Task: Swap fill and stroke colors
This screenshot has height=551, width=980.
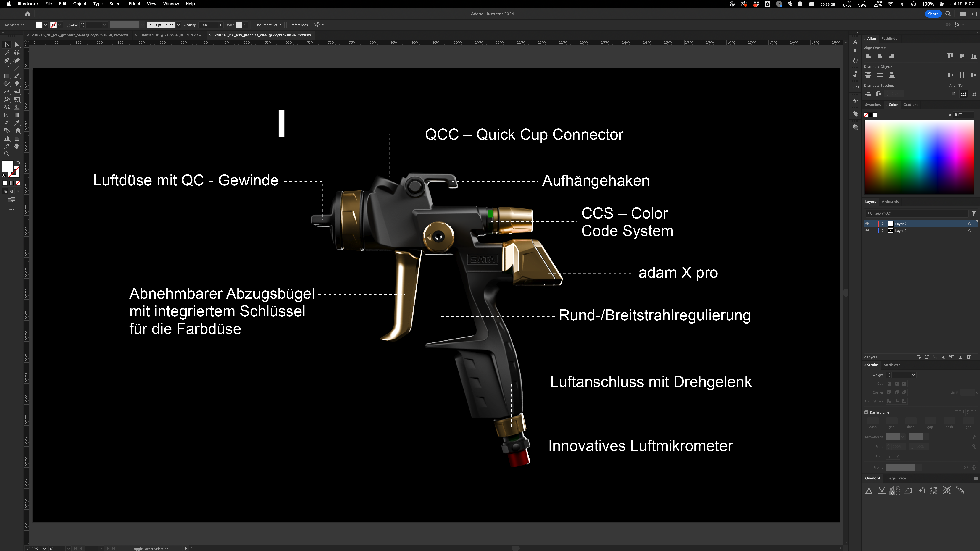Action: pyautogui.click(x=18, y=162)
